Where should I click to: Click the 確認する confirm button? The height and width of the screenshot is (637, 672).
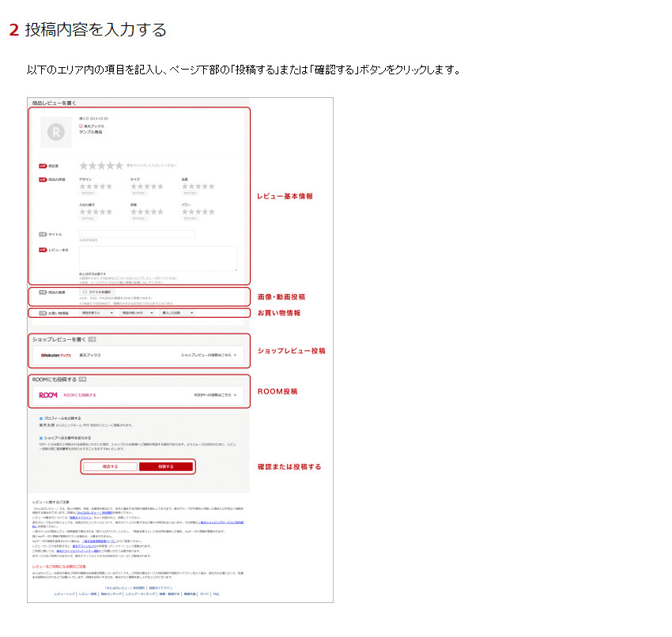(110, 466)
